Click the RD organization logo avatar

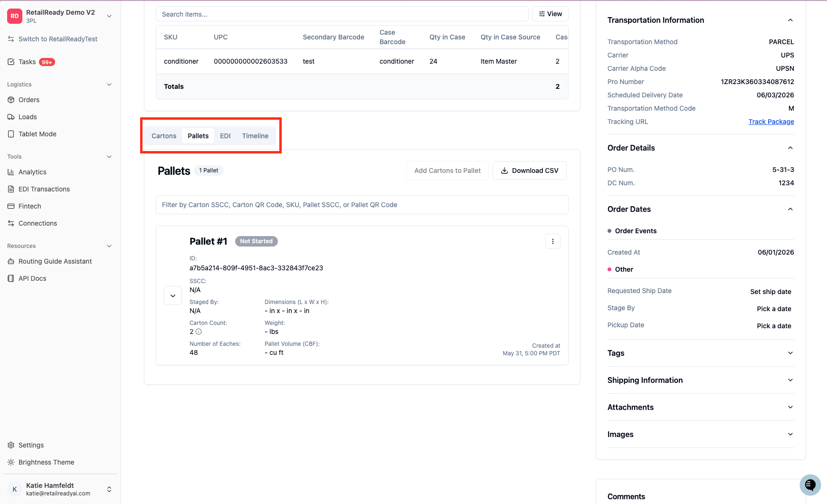15,16
